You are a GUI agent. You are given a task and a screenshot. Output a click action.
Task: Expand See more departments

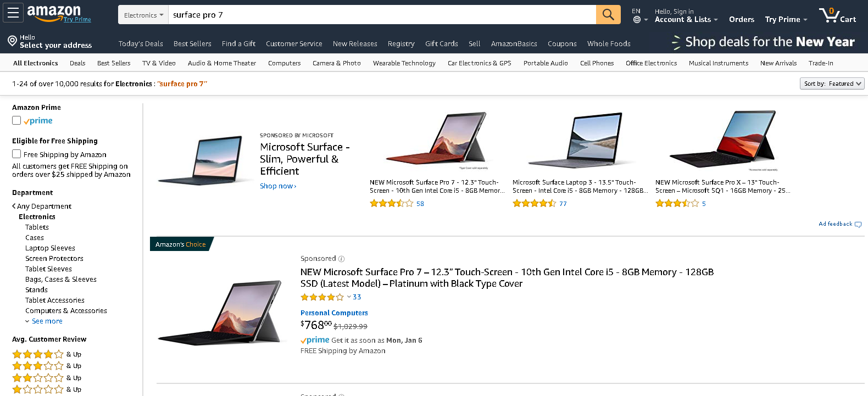click(x=47, y=321)
